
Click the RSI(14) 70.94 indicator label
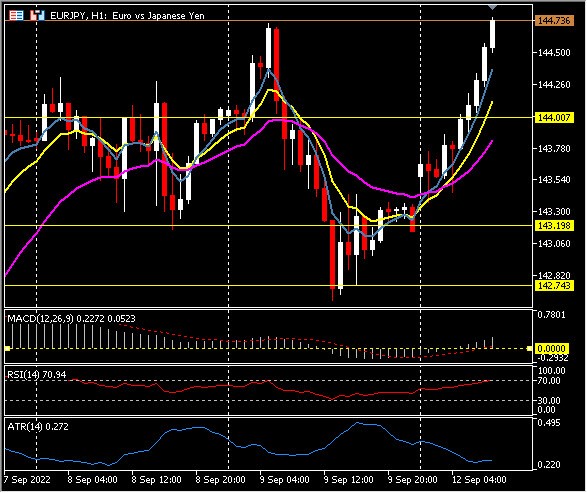(37, 375)
